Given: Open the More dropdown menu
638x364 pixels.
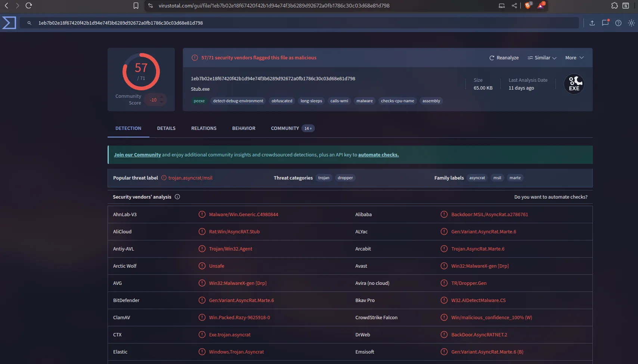Looking at the screenshot, I should pyautogui.click(x=574, y=58).
